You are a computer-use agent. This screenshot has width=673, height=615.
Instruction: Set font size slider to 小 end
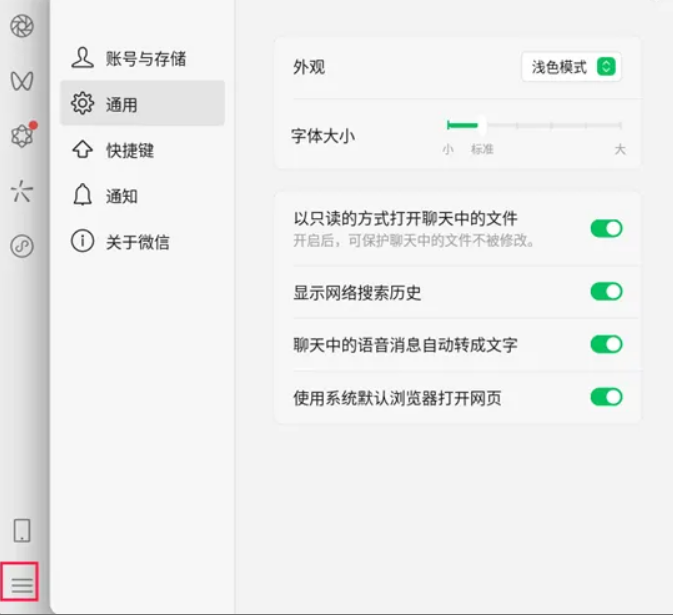coord(448,125)
